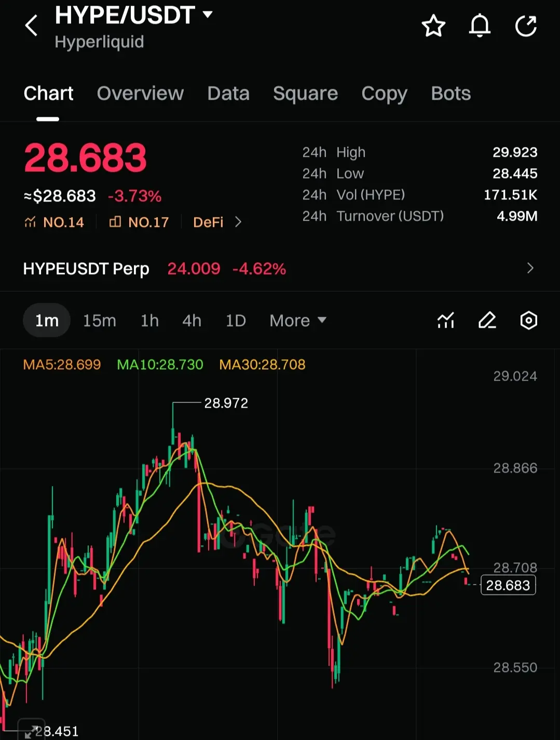Tap the 24h Low value 28.445
The image size is (560, 740).
coord(515,173)
